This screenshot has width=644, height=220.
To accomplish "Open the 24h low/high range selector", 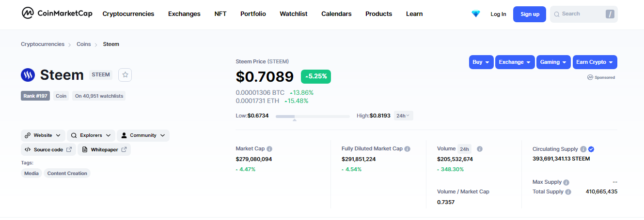I will (x=403, y=116).
